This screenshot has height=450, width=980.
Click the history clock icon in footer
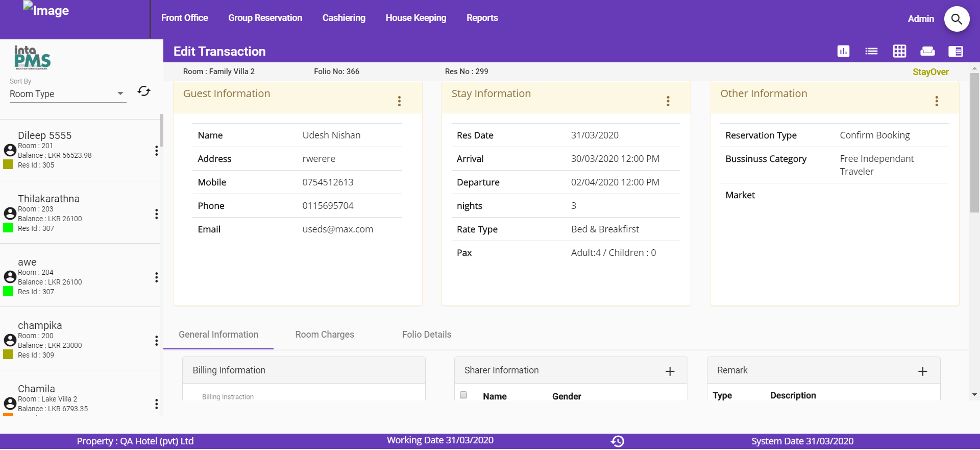pos(618,441)
